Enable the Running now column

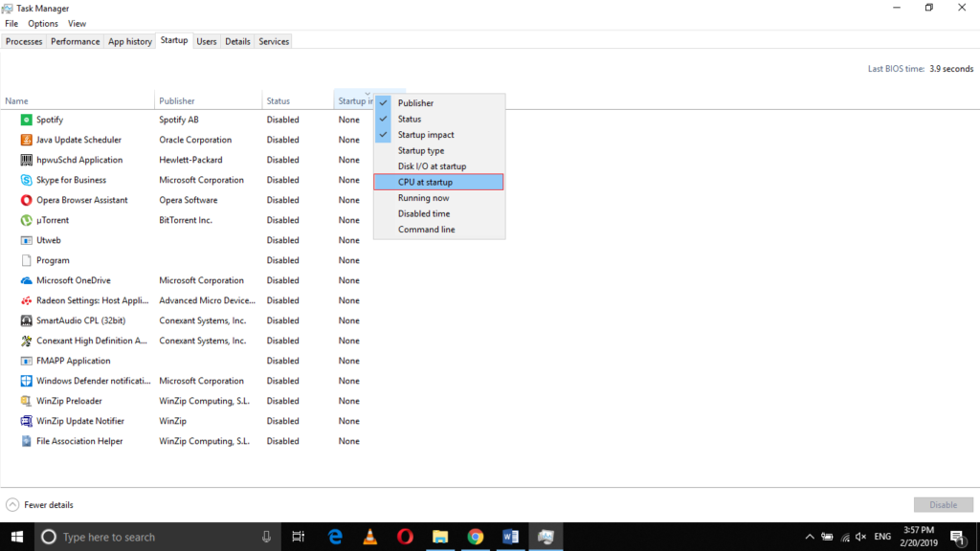point(438,198)
